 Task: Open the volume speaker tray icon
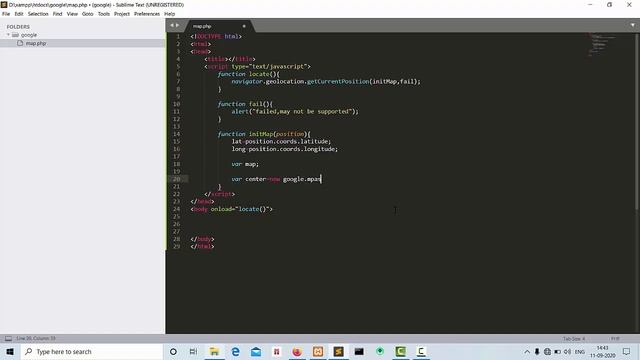click(x=568, y=352)
